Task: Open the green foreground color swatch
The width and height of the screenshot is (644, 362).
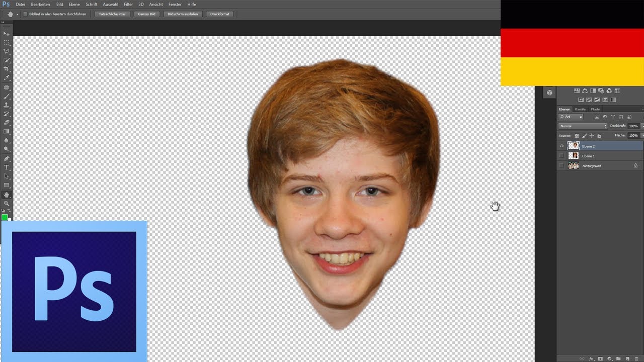Action: (5, 217)
